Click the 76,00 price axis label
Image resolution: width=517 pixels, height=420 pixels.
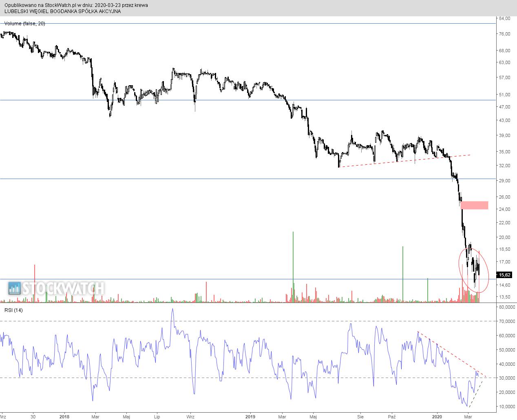point(504,34)
